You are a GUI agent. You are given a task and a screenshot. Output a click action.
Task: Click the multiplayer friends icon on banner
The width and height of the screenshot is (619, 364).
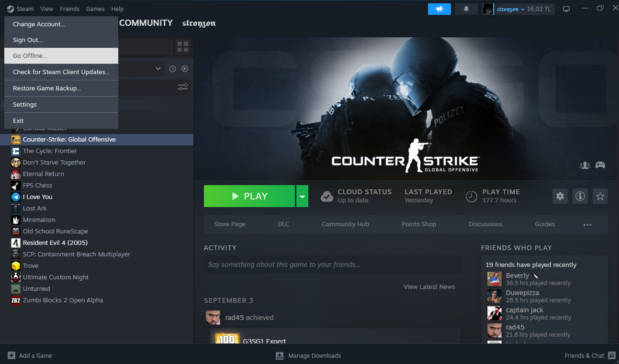point(585,165)
